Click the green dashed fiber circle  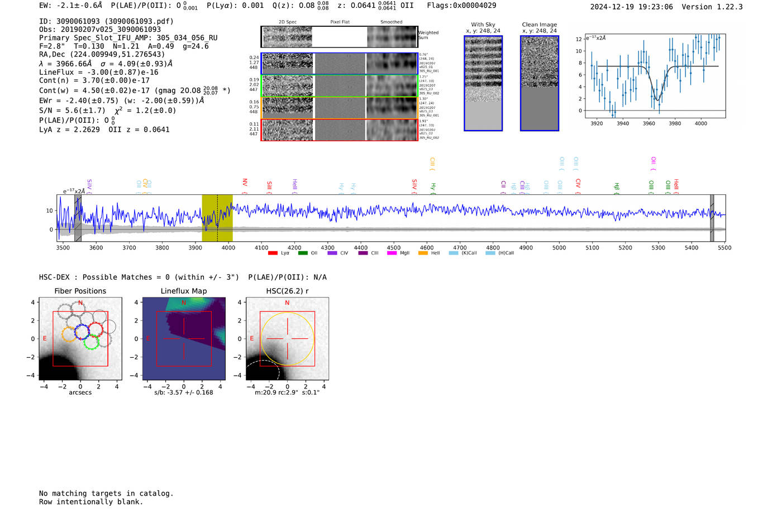pyautogui.click(x=91, y=342)
